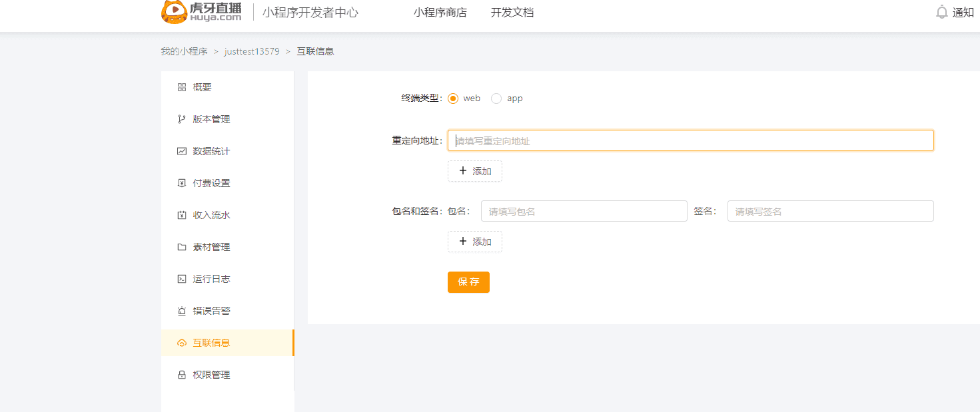Click the 运行日志 terminal icon

point(181,279)
